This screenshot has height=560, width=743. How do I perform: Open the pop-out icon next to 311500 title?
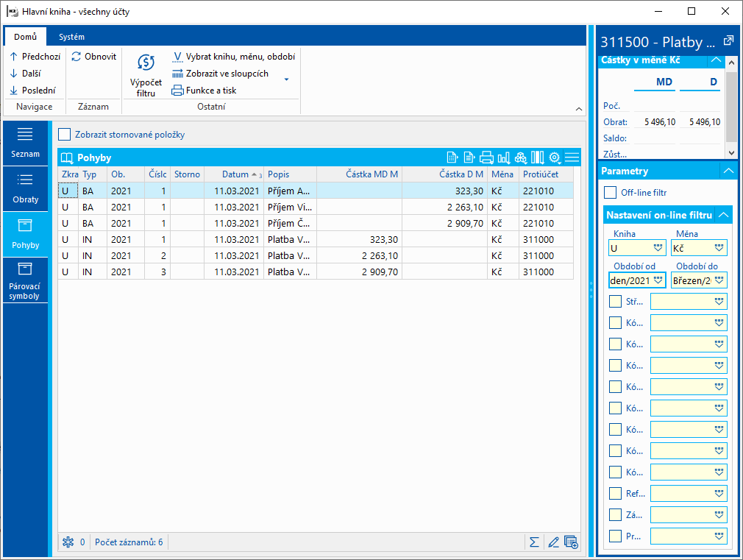728,41
